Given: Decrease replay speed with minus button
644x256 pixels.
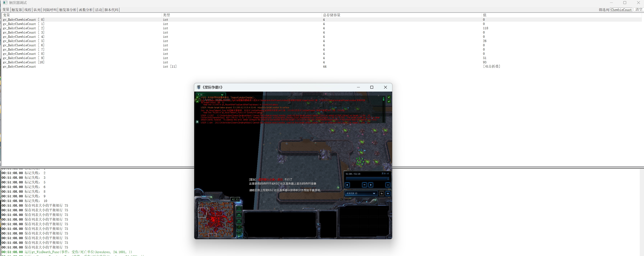Looking at the screenshot, I should pyautogui.click(x=364, y=185).
